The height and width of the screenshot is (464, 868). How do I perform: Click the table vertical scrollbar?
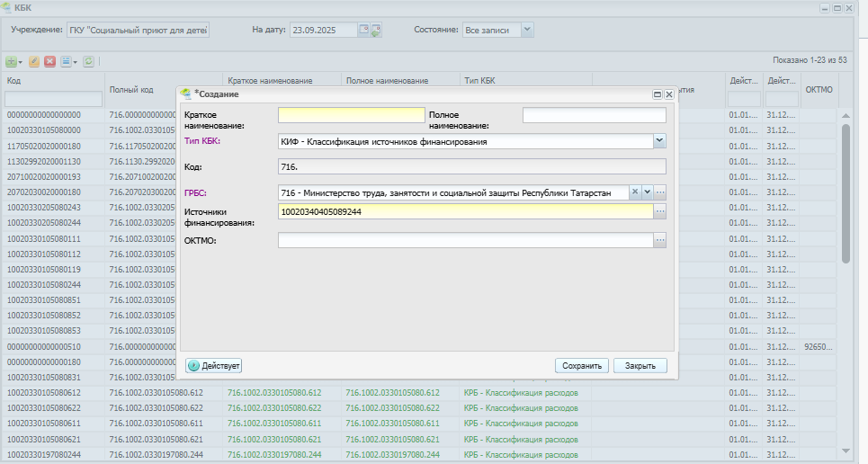pos(846,194)
